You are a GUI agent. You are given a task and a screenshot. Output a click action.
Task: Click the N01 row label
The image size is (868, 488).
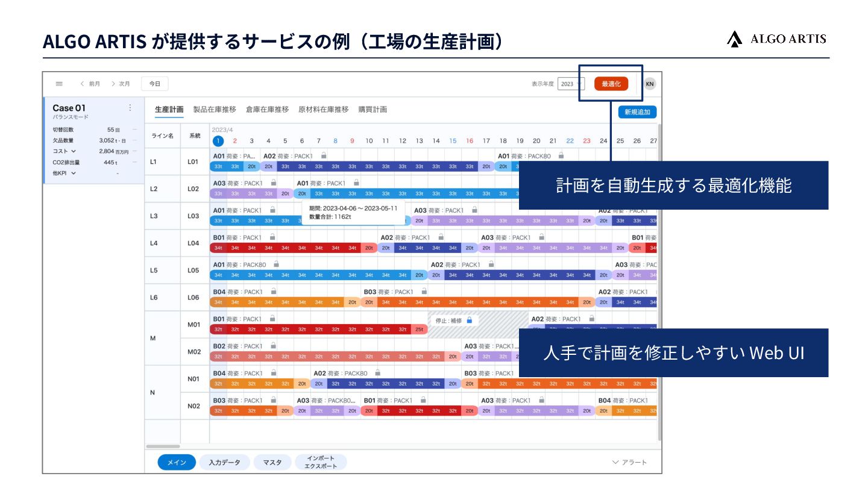tap(194, 379)
